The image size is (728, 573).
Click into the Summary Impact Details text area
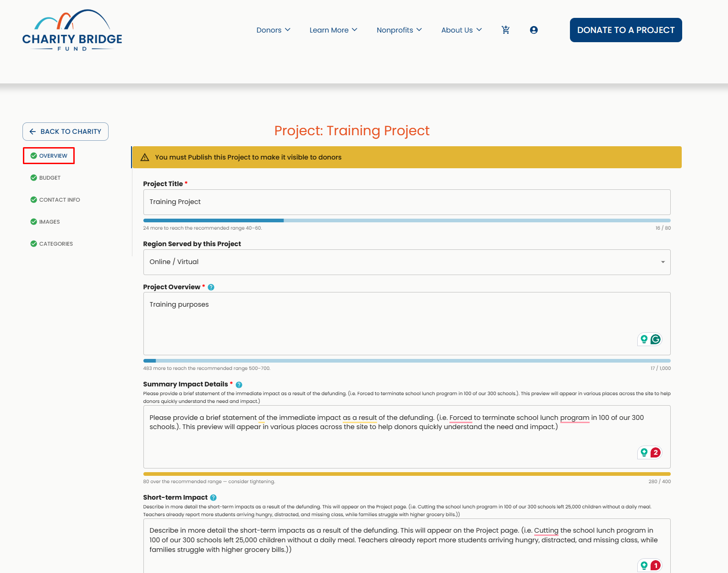pos(407,437)
